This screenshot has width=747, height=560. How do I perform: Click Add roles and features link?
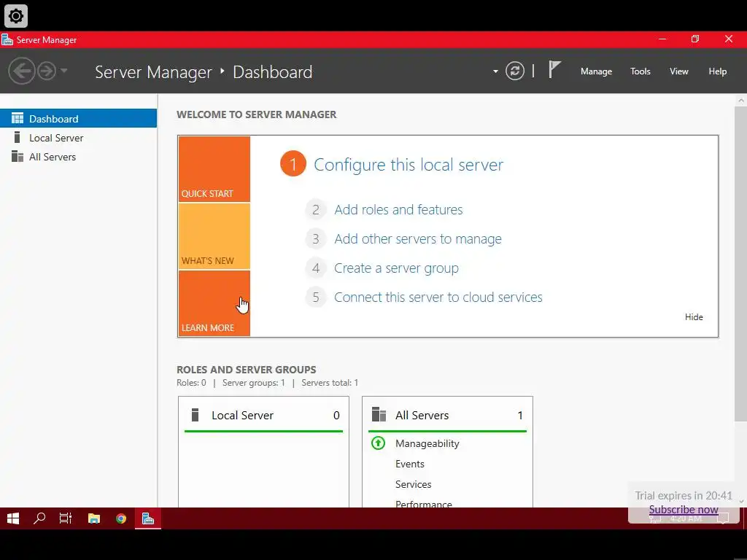(398, 209)
